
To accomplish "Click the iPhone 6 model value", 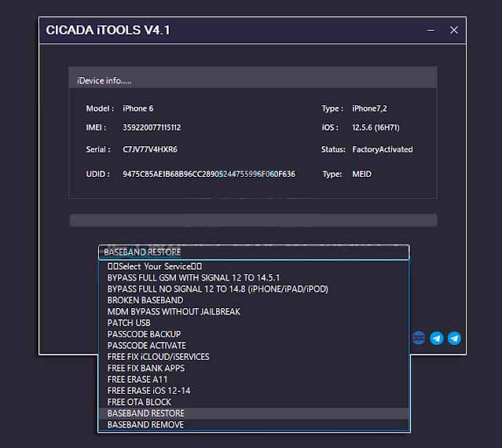I will pos(138,108).
